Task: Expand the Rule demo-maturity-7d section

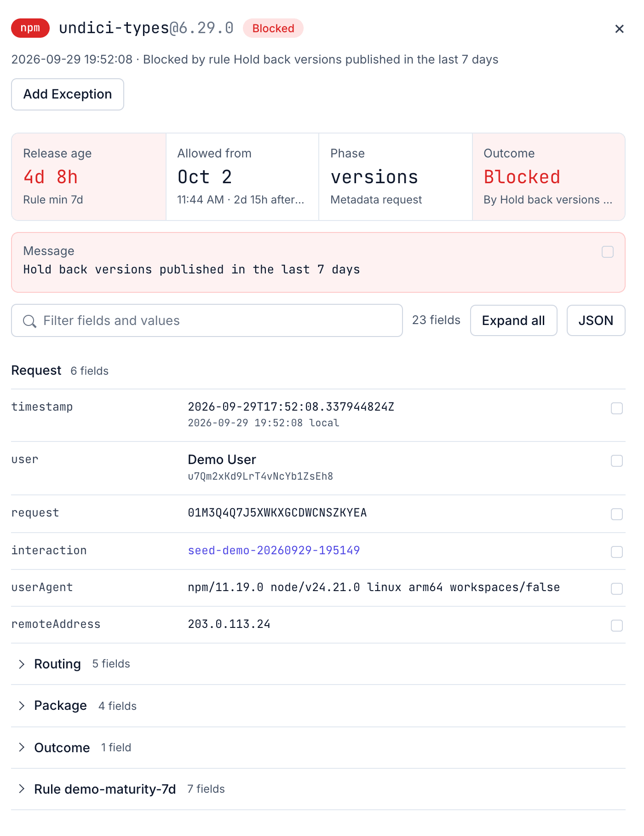Action: (318, 789)
